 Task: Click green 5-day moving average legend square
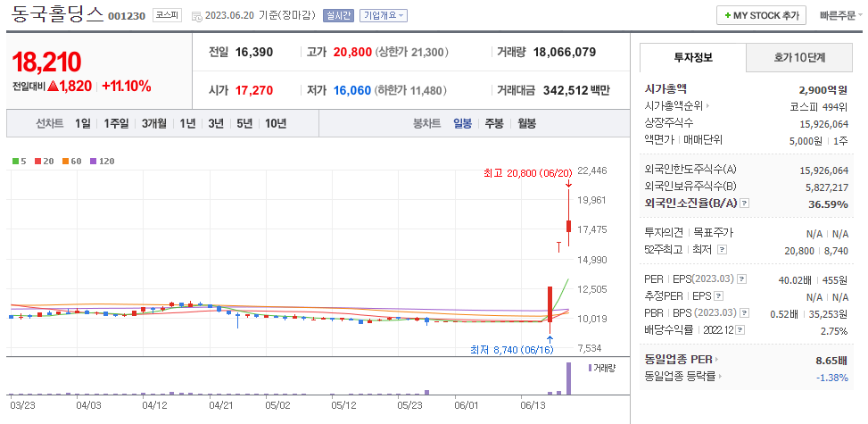click(14, 162)
